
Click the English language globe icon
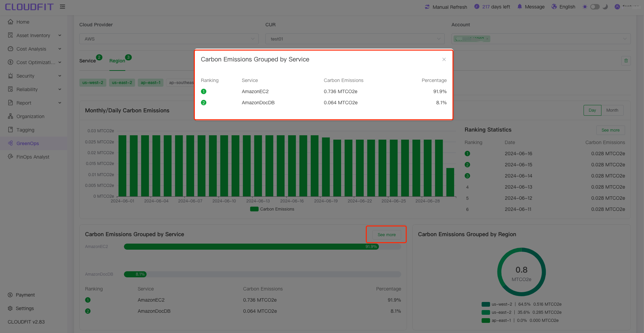point(554,6)
